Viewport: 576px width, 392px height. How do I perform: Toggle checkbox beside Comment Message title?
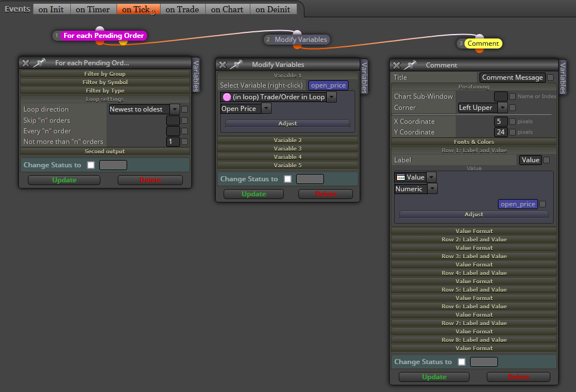tap(550, 78)
